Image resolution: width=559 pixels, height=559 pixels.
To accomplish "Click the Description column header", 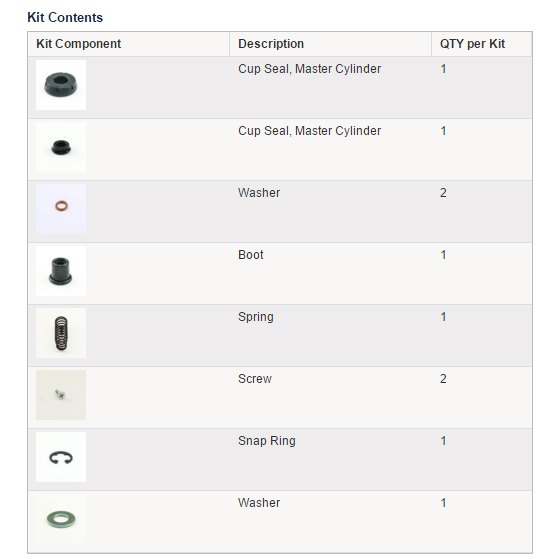I will (x=271, y=44).
